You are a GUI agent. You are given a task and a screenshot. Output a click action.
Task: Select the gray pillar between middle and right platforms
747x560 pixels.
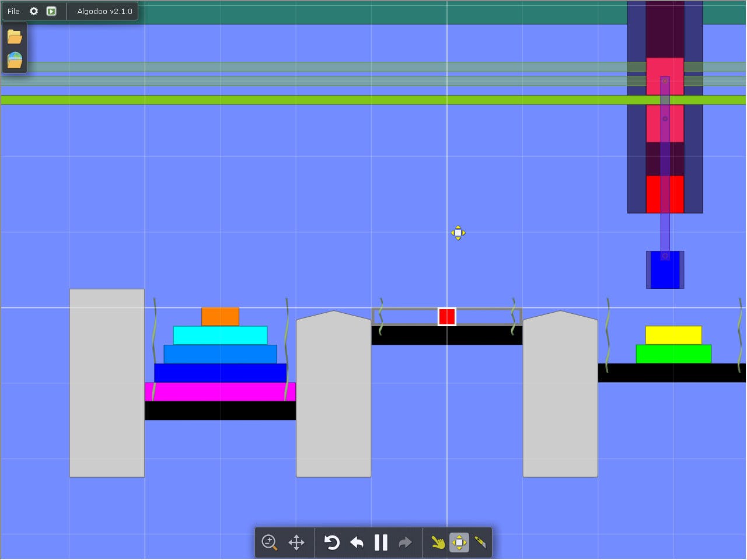(x=560, y=394)
